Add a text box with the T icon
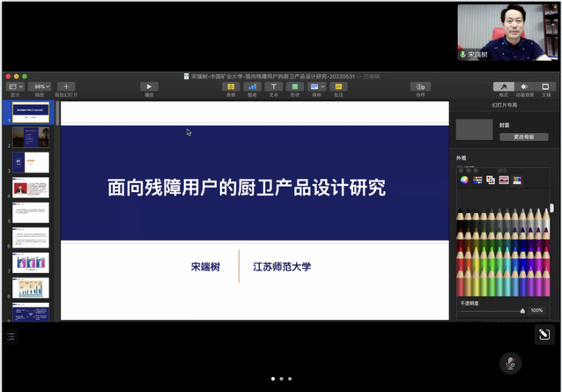This screenshot has height=392, width=562. tap(273, 86)
